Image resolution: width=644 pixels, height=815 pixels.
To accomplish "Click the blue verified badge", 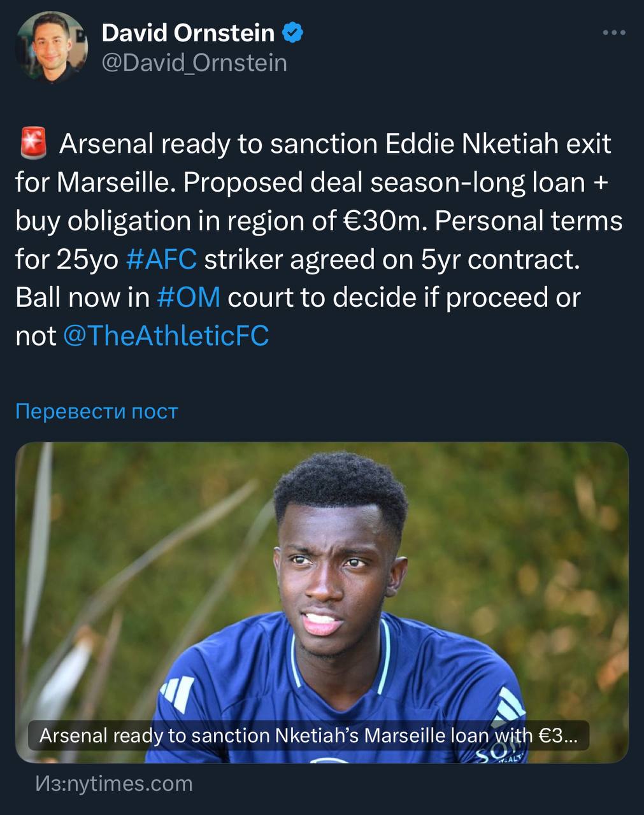I will point(292,32).
